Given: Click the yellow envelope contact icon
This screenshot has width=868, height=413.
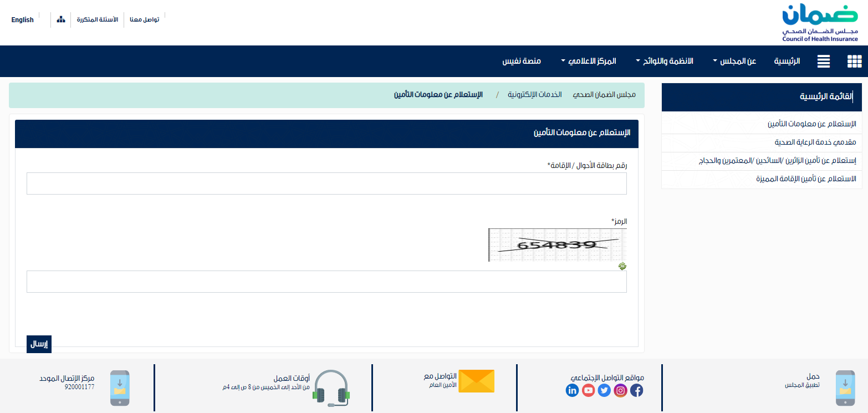Looking at the screenshot, I should pyautogui.click(x=476, y=381).
